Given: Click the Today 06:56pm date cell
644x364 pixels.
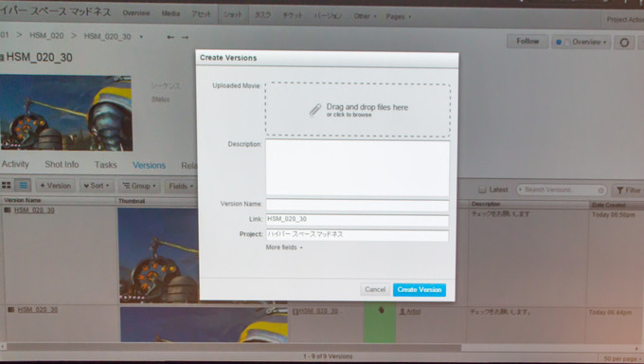Looking at the screenshot, I should pos(613,215).
